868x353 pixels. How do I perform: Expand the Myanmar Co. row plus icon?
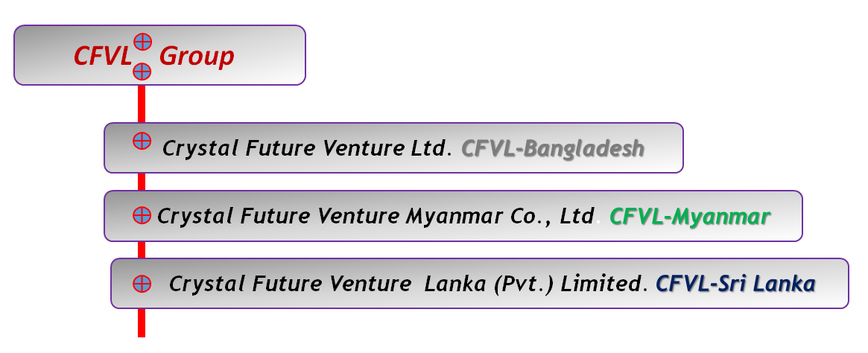point(142,215)
